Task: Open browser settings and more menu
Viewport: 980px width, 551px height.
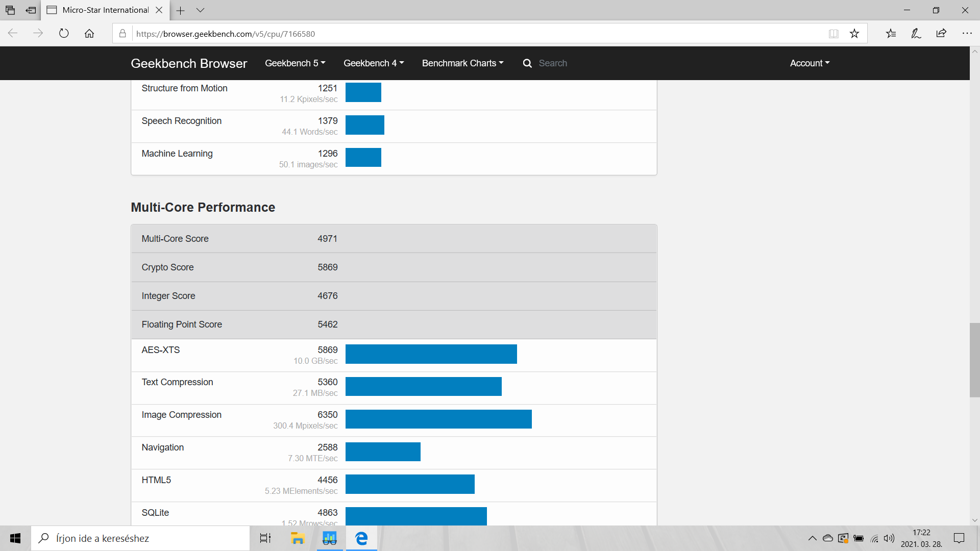Action: click(967, 34)
